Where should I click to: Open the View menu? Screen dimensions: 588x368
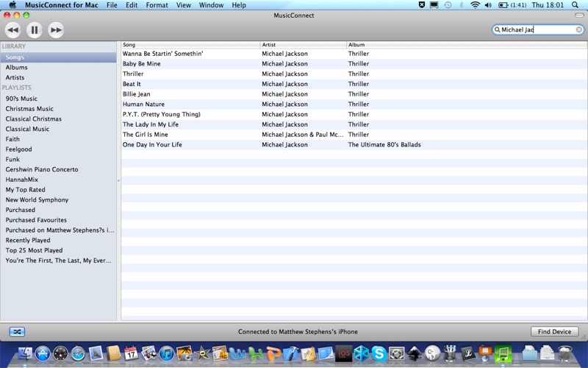click(184, 5)
